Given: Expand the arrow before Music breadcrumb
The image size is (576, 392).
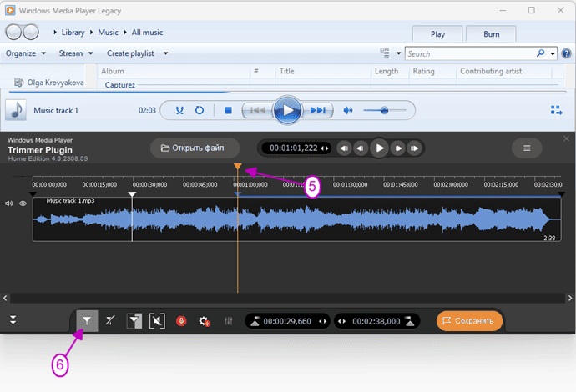Looking at the screenshot, I should click(91, 33).
